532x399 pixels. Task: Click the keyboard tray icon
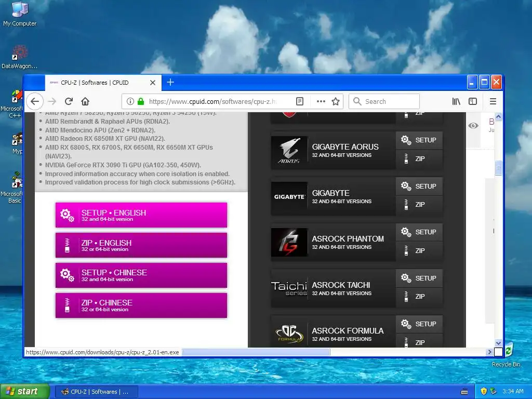point(464,392)
